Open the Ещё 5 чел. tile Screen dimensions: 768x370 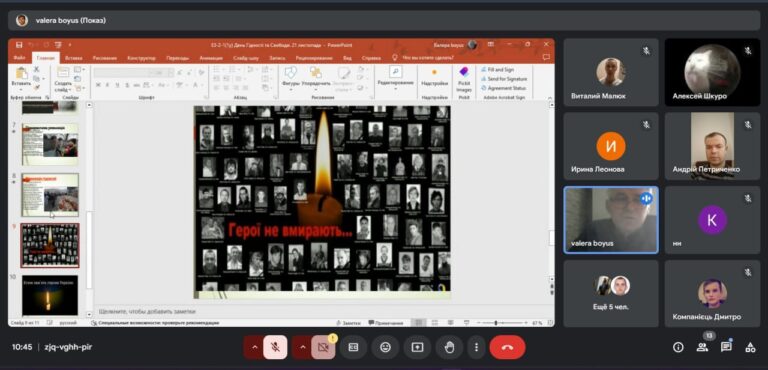pyautogui.click(x=611, y=293)
